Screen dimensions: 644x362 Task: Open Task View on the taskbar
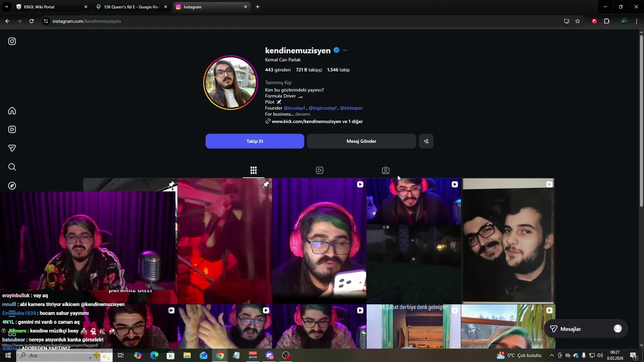point(121,355)
